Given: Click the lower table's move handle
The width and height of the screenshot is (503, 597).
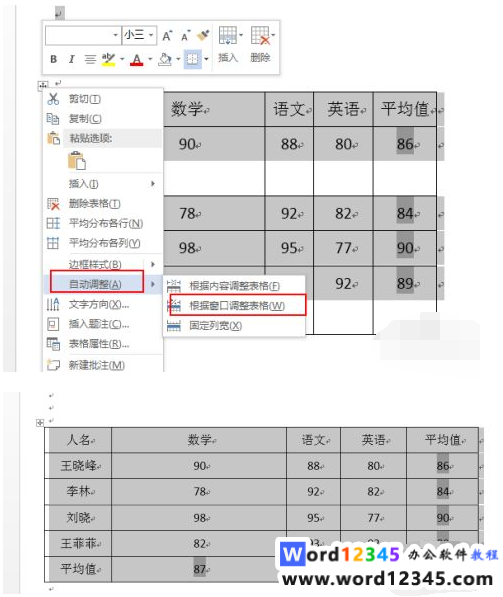Looking at the screenshot, I should click(x=40, y=423).
